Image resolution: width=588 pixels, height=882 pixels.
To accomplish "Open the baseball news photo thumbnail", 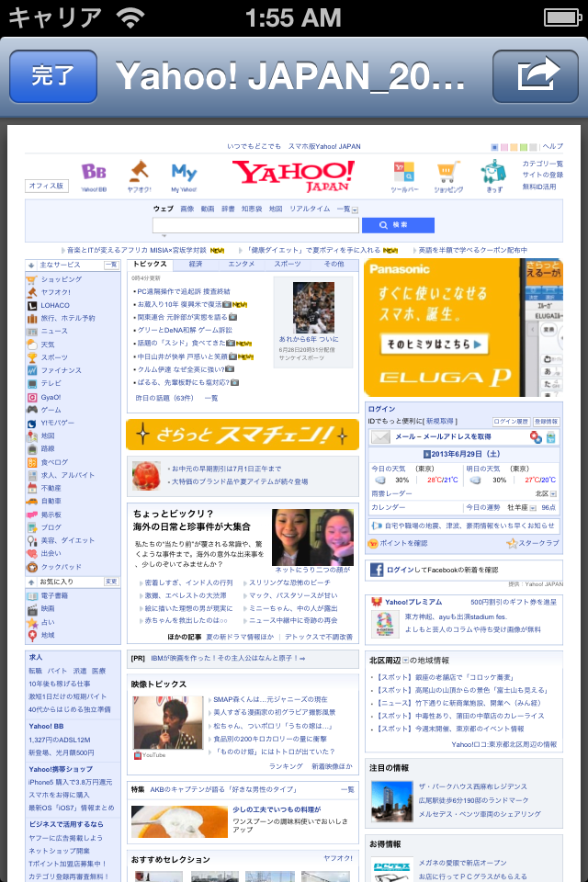I will pos(313,308).
